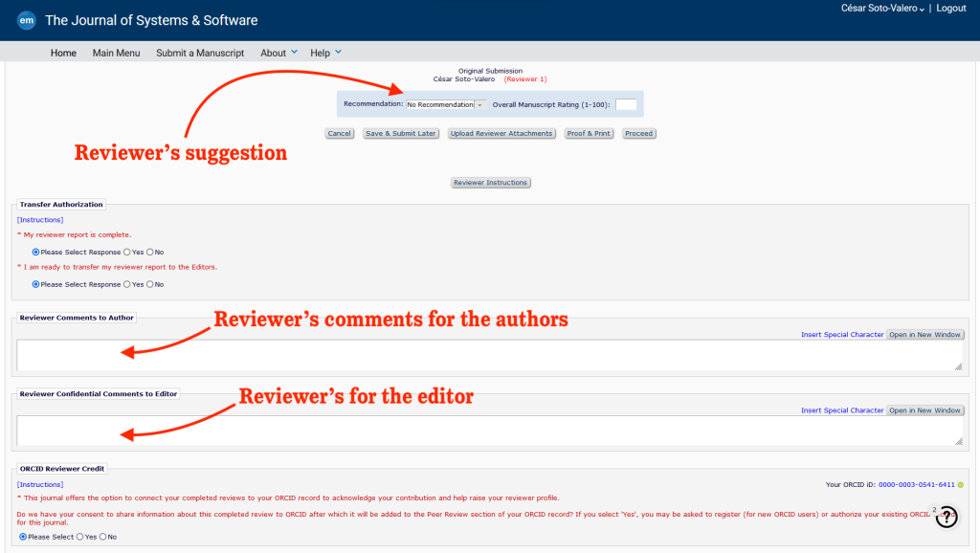Select "No" for transferring report to Editors

pyautogui.click(x=152, y=284)
